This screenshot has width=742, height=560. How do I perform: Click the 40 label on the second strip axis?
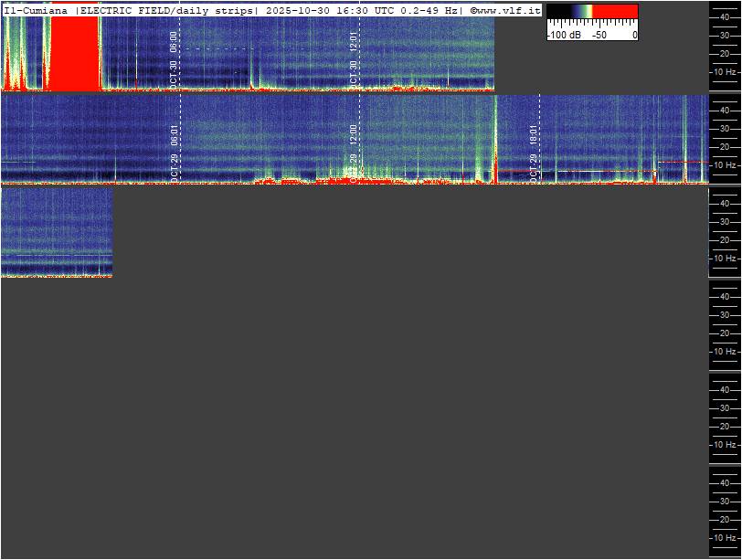(x=724, y=110)
